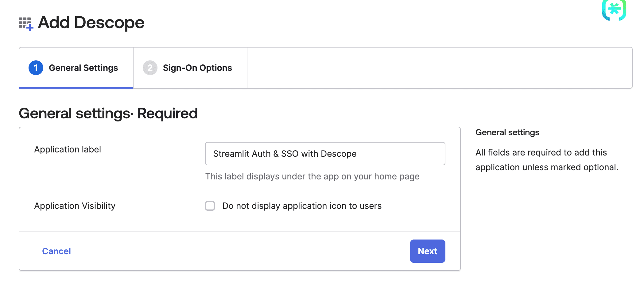Click the sidebar 'General settings' heading
This screenshot has height=303, width=644.
pos(507,132)
